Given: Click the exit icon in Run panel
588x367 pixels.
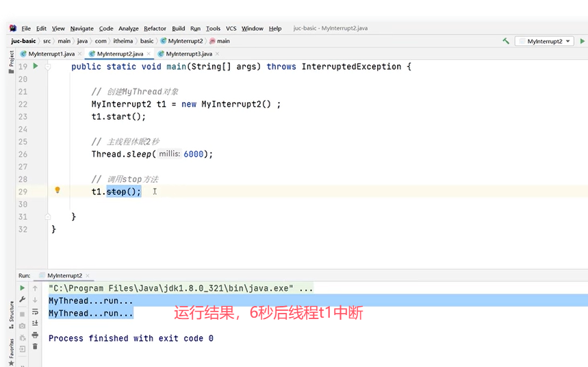Looking at the screenshot, I should click(22, 349).
